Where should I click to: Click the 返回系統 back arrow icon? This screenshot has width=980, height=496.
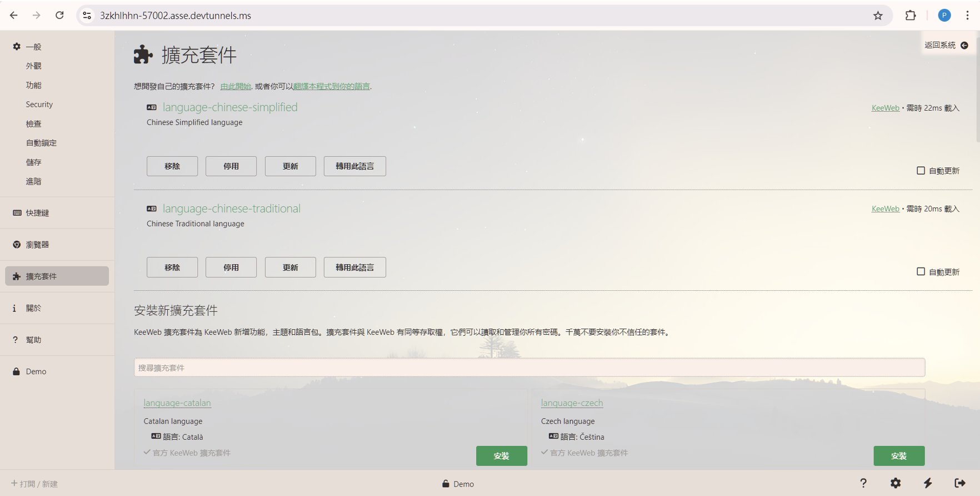click(x=964, y=46)
